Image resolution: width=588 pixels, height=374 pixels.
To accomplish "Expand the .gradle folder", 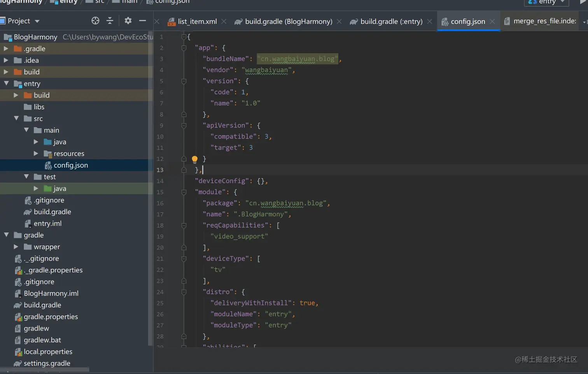I will coord(6,49).
